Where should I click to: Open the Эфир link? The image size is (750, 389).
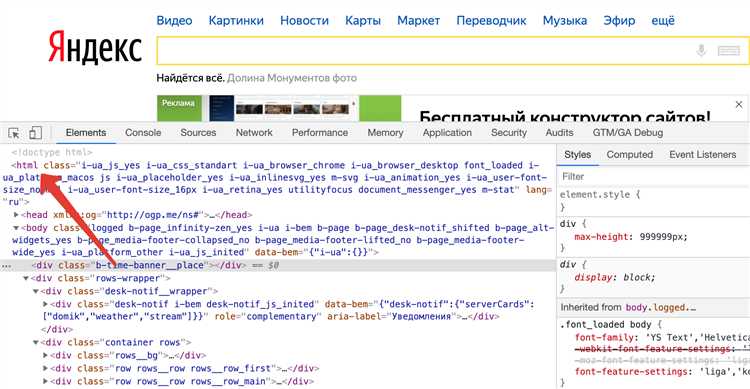pyautogui.click(x=619, y=21)
